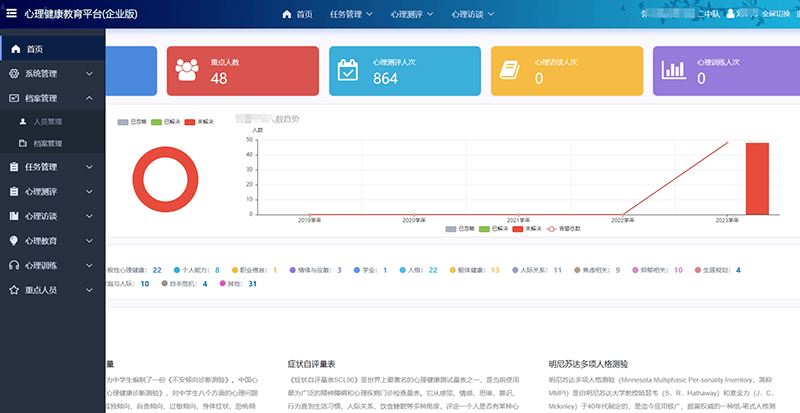Click the hamburger menu icon to collapse sidebar
Image resolution: width=800 pixels, height=413 pixels.
pos(10,14)
